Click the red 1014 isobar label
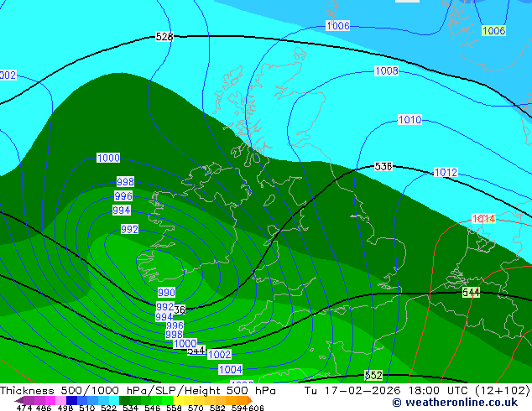The width and height of the screenshot is (532, 411). pos(484,219)
